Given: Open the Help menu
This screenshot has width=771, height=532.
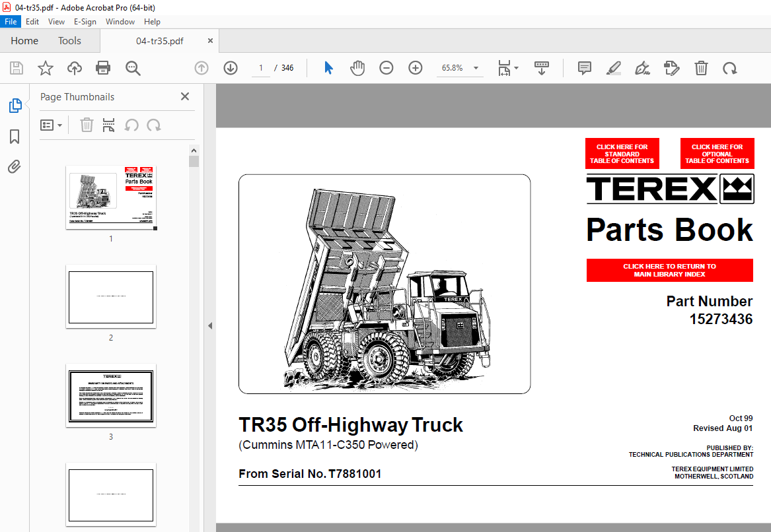Looking at the screenshot, I should [x=152, y=22].
